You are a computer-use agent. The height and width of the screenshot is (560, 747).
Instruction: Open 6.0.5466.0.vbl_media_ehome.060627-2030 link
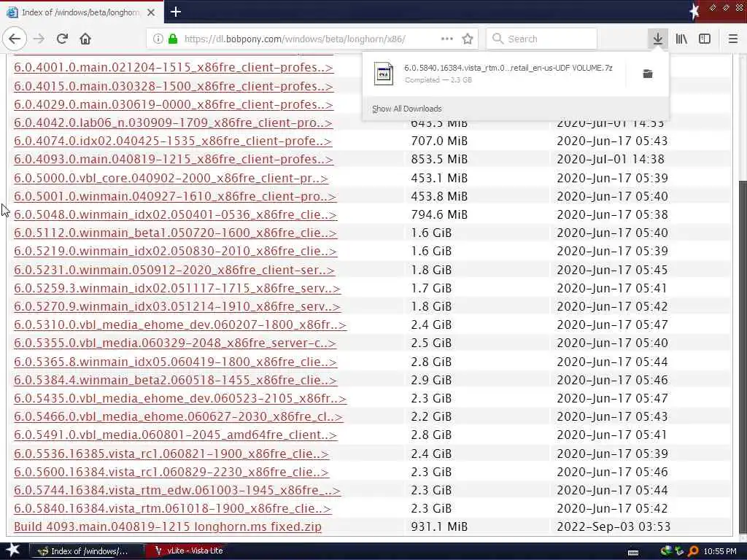click(178, 416)
